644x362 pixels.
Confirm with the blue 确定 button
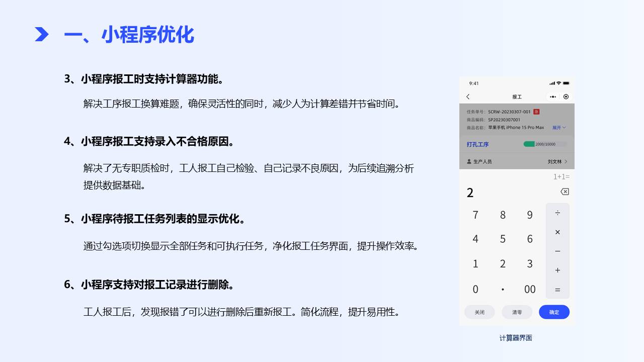tap(554, 312)
